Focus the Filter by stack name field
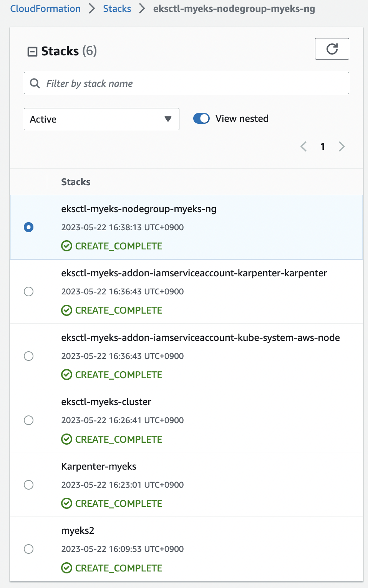The width and height of the screenshot is (368, 588). [x=186, y=83]
